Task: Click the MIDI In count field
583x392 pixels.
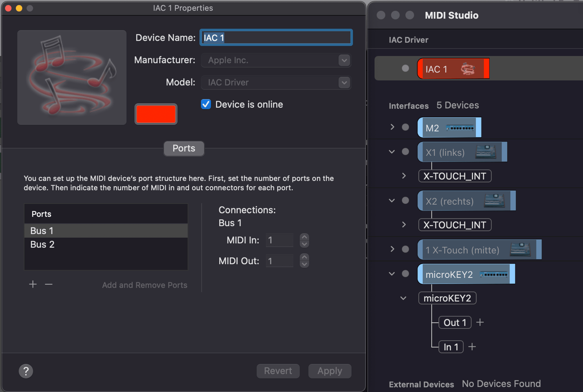Action: pyautogui.click(x=279, y=240)
